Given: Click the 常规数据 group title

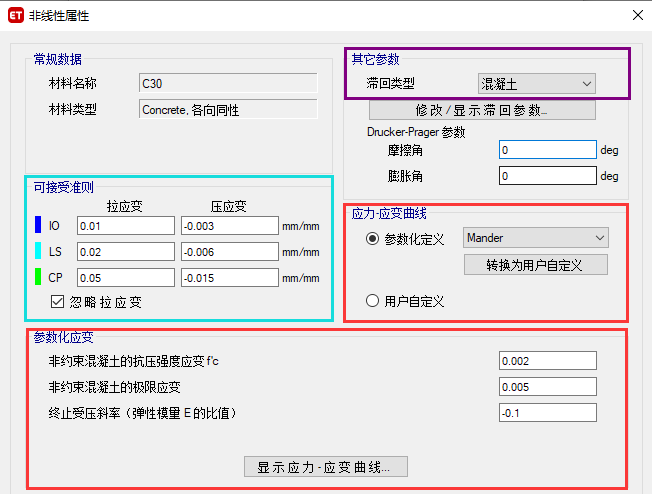Looking at the screenshot, I should pyautogui.click(x=57, y=59).
